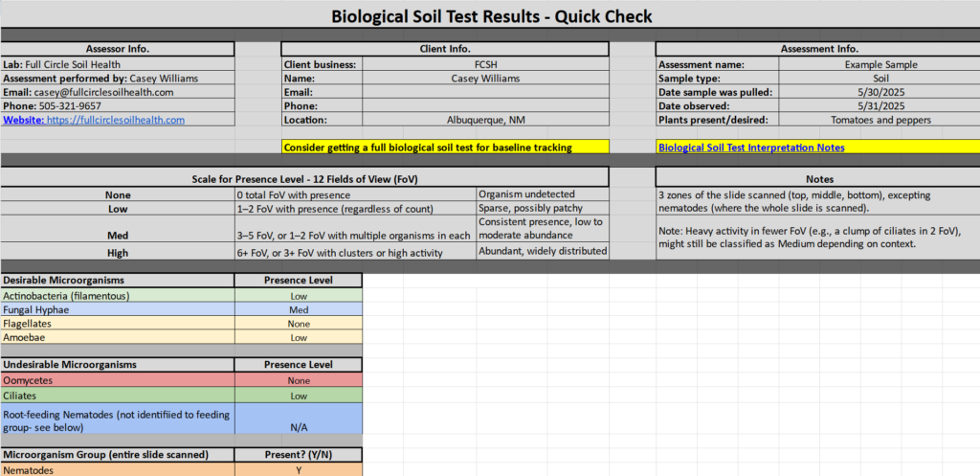This screenshot has width=980, height=476.
Task: Select the Assessment name value Example Sample
Action: pyautogui.click(x=879, y=64)
